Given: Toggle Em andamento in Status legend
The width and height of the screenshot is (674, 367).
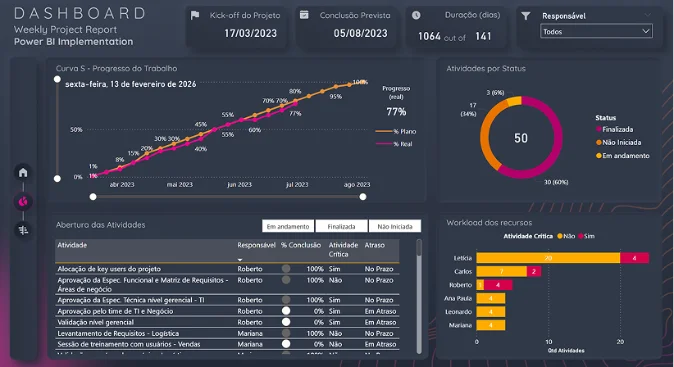Looking at the screenshot, I should (622, 156).
